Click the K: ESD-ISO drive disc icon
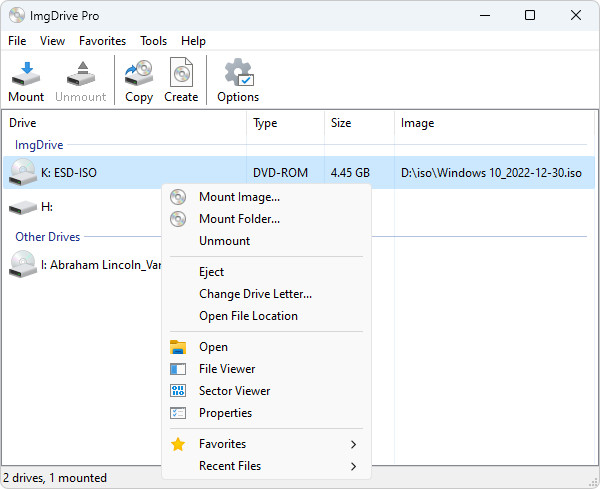Image resolution: width=600 pixels, height=489 pixels. pyautogui.click(x=23, y=172)
